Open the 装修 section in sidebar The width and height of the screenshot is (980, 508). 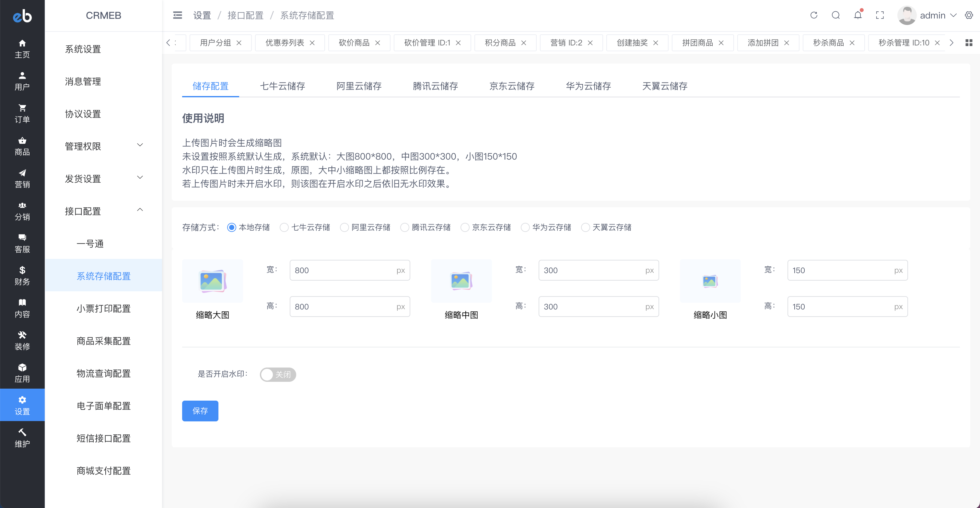point(22,340)
